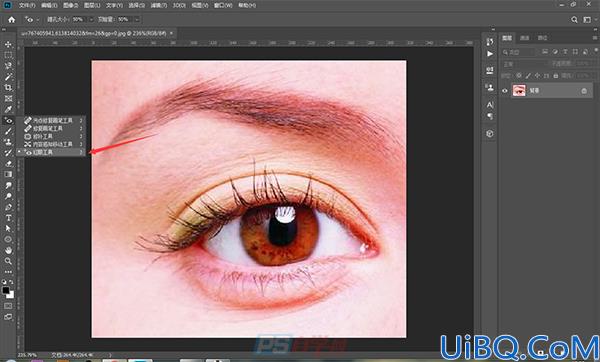Expand the Darken Amount dropdown arrow
The width and height of the screenshot is (600, 362).
pos(137,20)
